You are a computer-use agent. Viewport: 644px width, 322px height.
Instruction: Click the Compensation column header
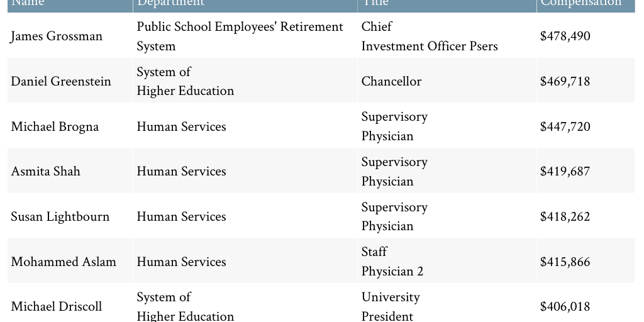coord(580,3)
